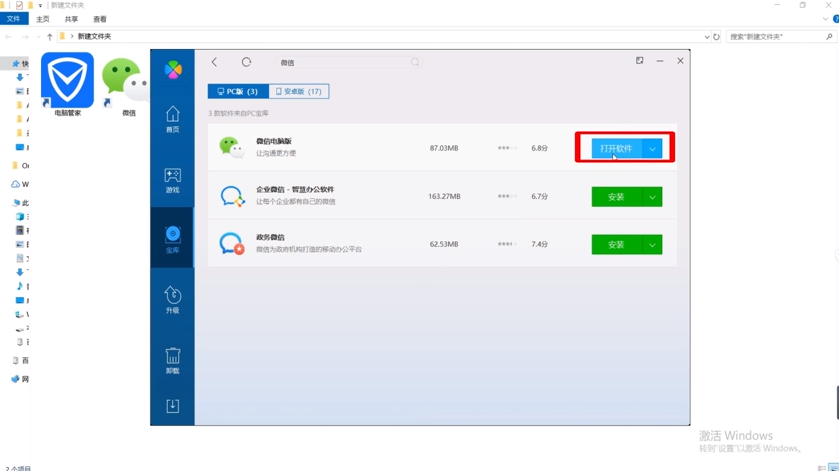
Task: Select the 微信 shortcut in Explorer window
Action: click(x=125, y=86)
